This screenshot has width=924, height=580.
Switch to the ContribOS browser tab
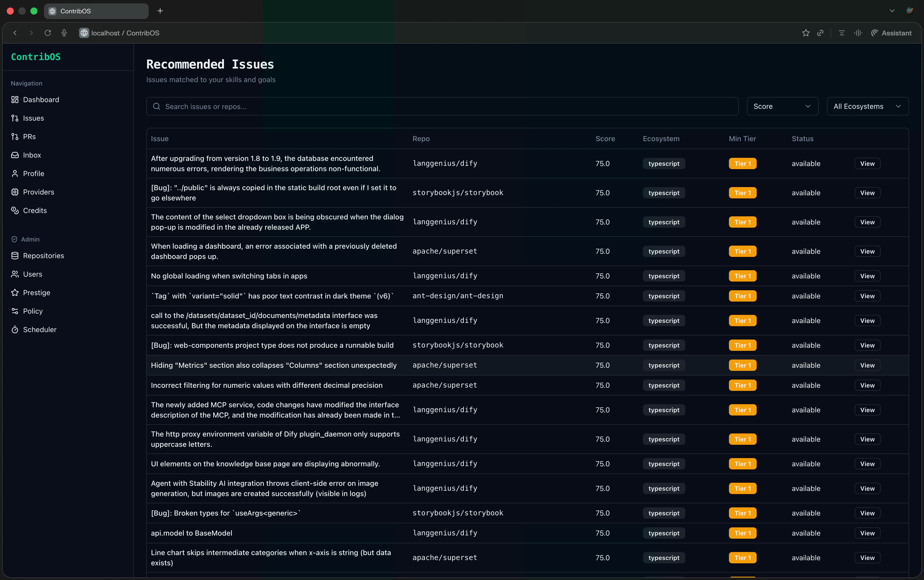(96, 11)
